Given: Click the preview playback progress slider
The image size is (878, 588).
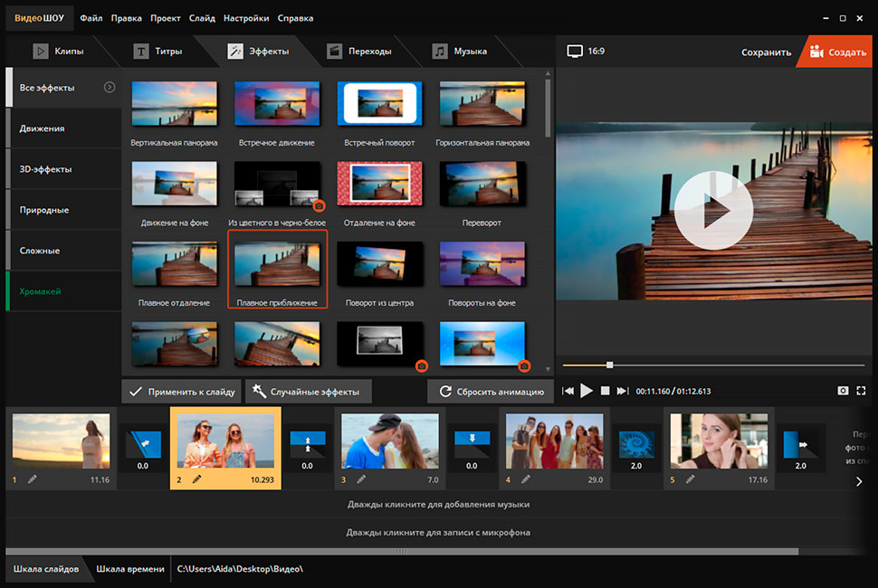Looking at the screenshot, I should pyautogui.click(x=609, y=365).
